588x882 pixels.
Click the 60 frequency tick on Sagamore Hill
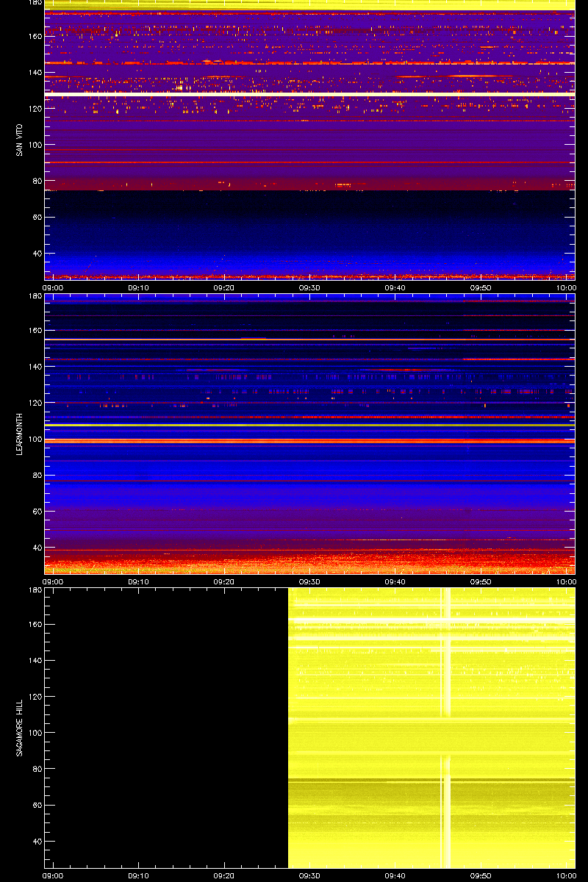tap(37, 806)
